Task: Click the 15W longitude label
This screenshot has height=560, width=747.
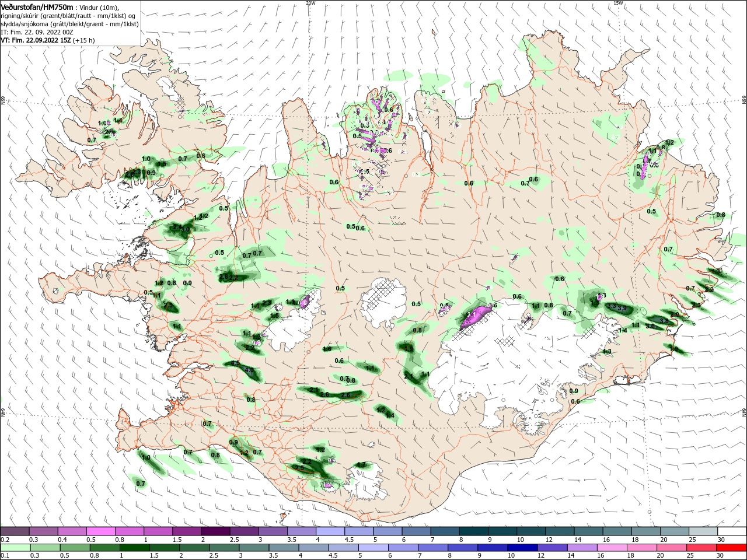Action: (618, 3)
